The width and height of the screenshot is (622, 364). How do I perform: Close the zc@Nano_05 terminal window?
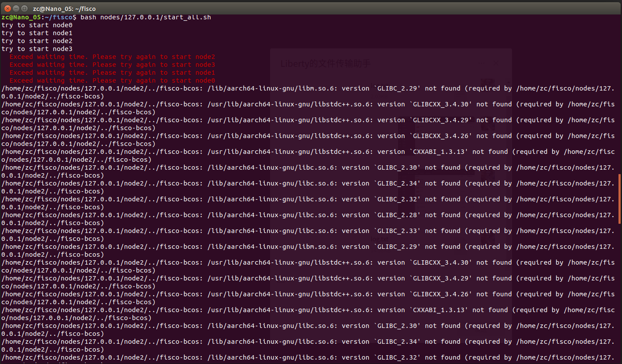[x=7, y=8]
